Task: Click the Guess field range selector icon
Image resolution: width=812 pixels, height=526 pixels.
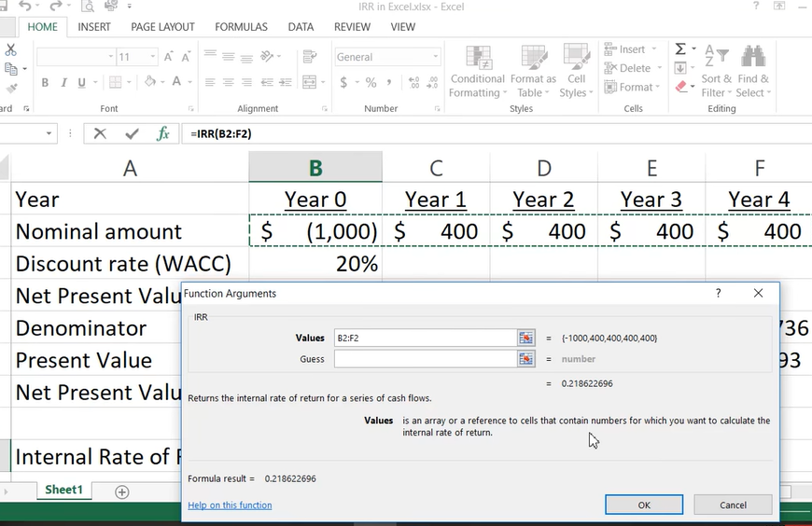Action: coord(526,359)
